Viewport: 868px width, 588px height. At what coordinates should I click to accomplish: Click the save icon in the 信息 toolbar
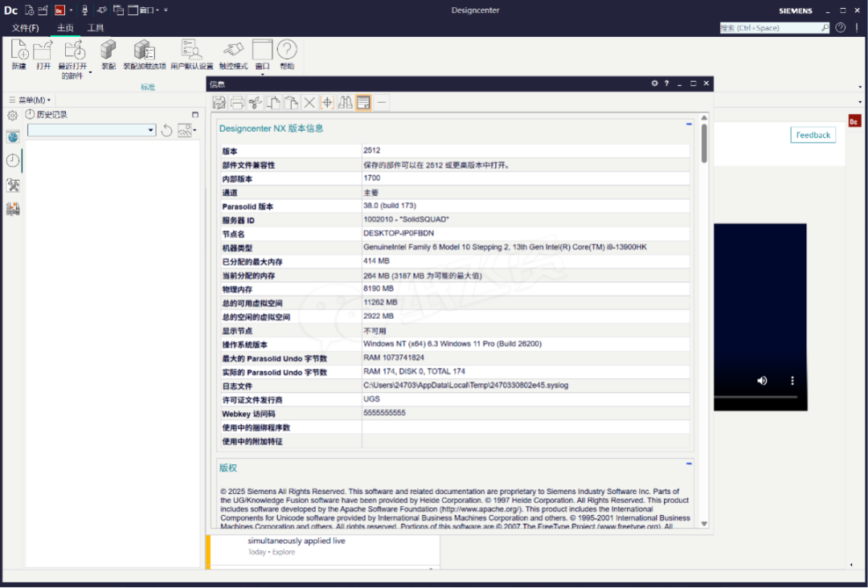click(219, 103)
